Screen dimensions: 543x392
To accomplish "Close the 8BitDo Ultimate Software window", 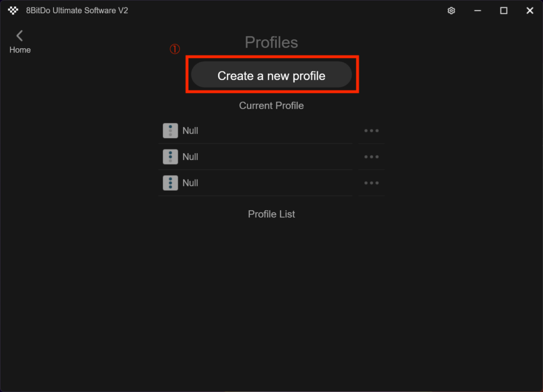I will 529,11.
